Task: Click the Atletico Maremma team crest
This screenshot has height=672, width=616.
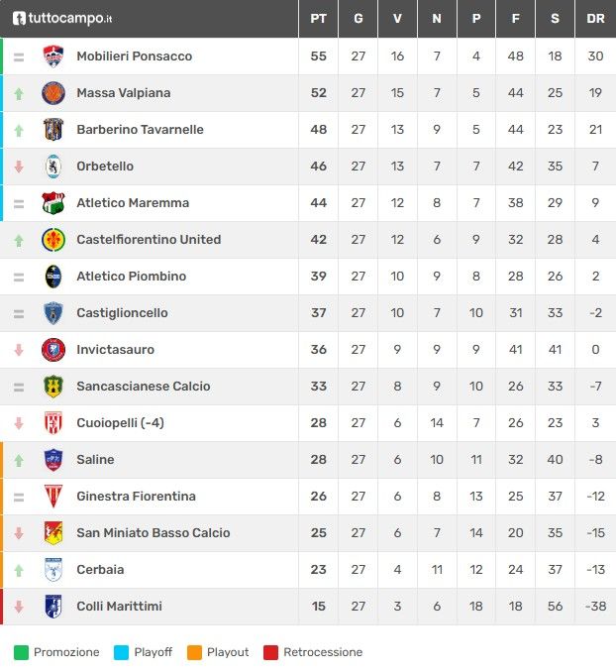Action: 53,203
